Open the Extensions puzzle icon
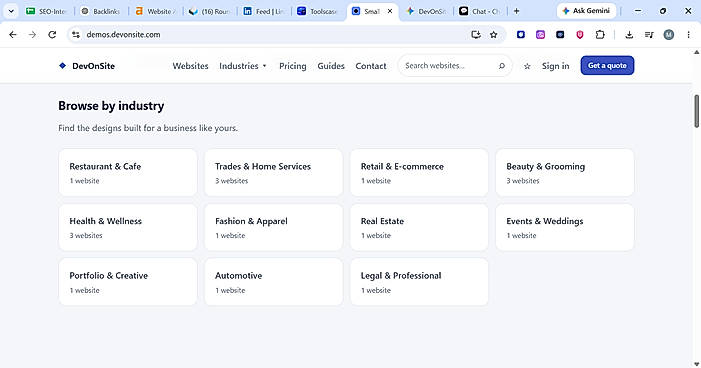The width and height of the screenshot is (701, 368). coord(600,34)
